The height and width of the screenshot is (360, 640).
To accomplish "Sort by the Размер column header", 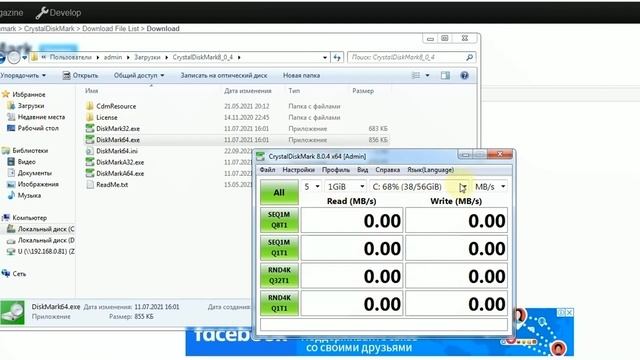I will click(363, 91).
